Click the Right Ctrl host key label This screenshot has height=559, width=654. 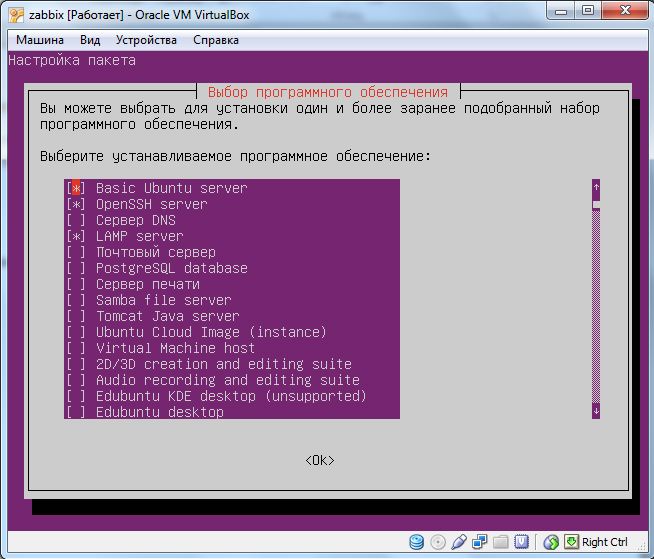[605, 542]
